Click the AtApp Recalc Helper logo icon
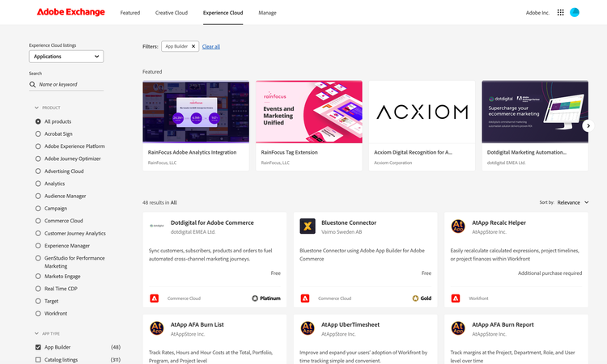Image resolution: width=607 pixels, height=364 pixels. pyautogui.click(x=458, y=226)
